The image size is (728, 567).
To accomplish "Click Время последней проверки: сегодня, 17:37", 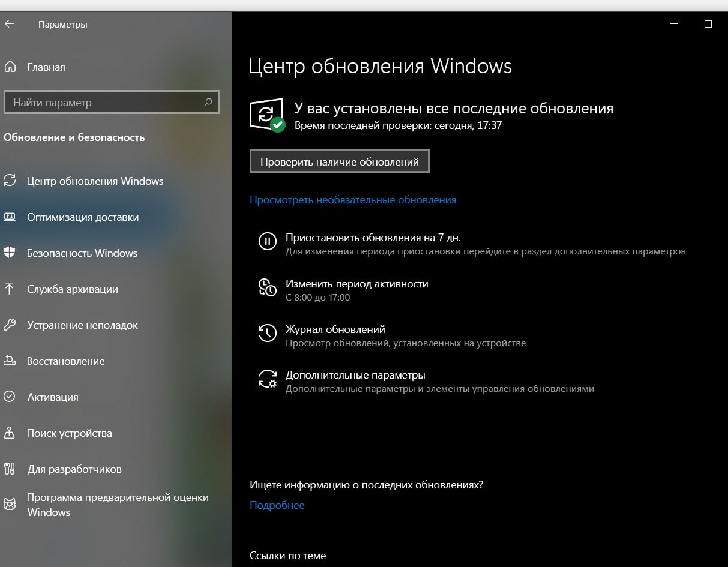I will click(x=398, y=125).
